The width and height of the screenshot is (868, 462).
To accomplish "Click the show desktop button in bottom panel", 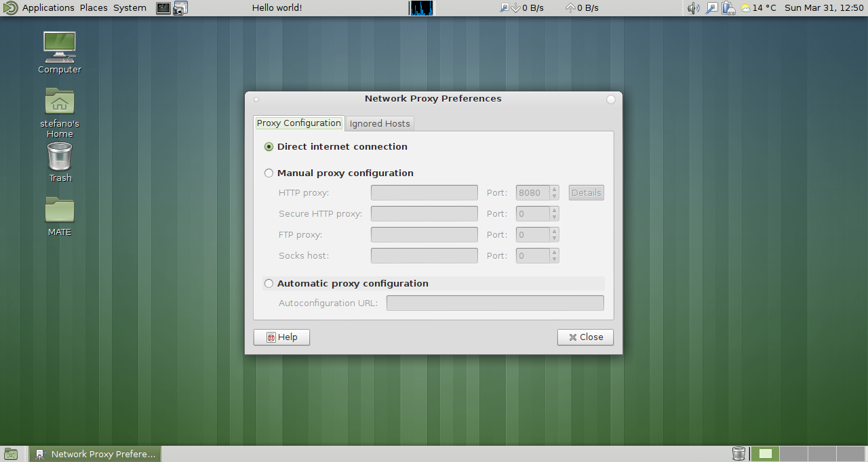I will 11,454.
